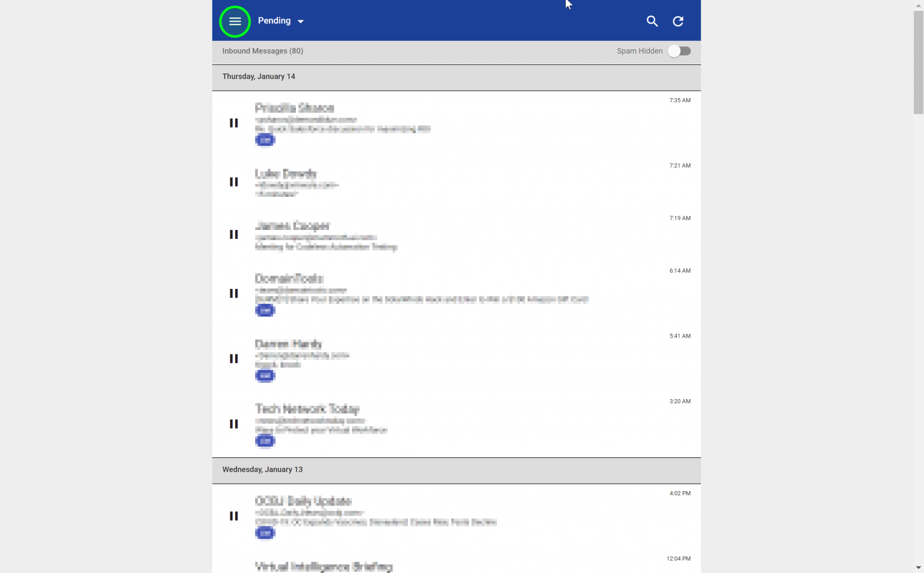
Task: Click the pause icon beside the DomainTools message
Action: (233, 293)
